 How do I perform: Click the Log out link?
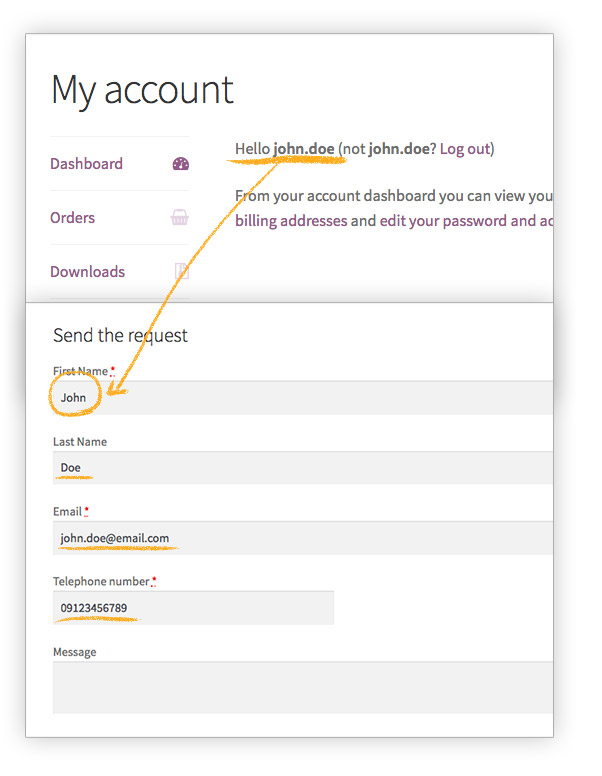(x=465, y=148)
